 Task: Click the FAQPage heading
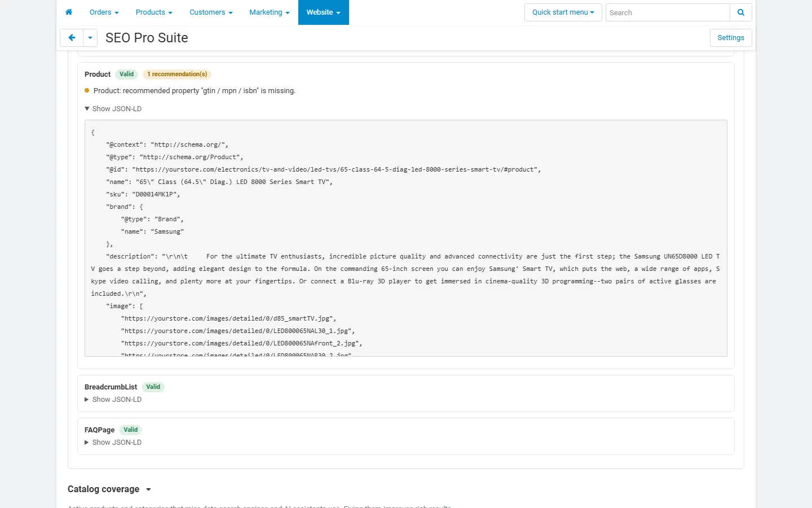(99, 430)
